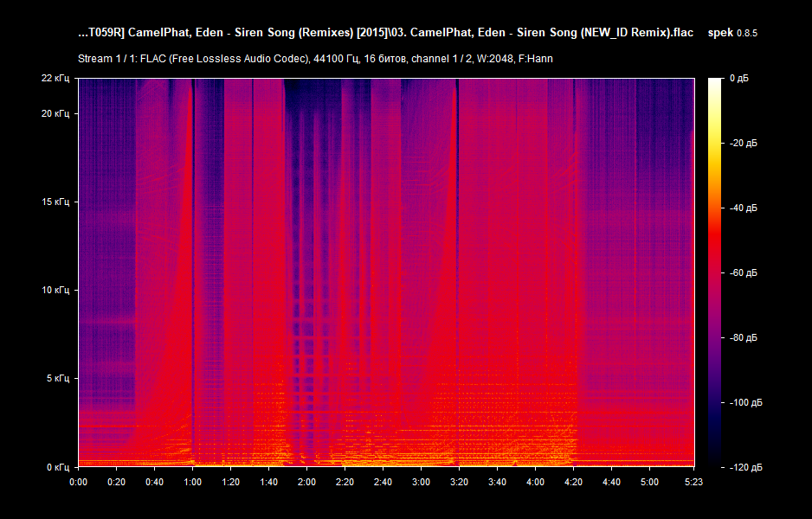
Task: Click the file name title text
Action: [386, 33]
